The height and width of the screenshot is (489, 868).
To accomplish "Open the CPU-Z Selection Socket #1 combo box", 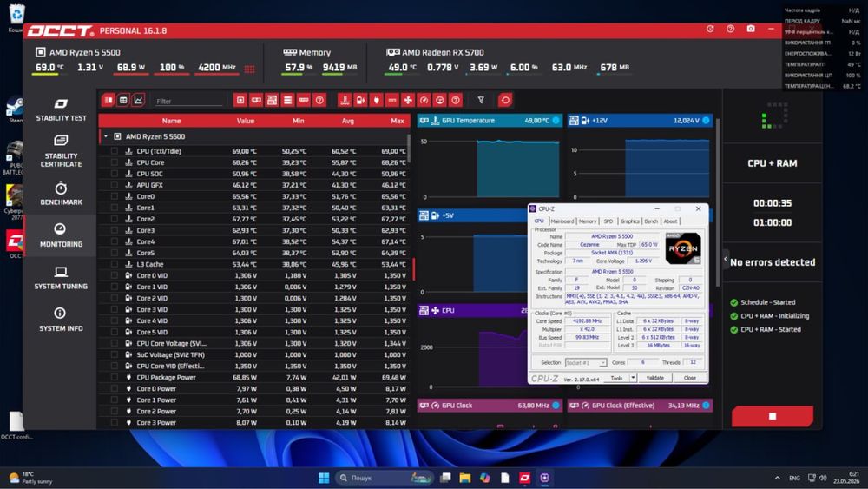I will (x=586, y=363).
